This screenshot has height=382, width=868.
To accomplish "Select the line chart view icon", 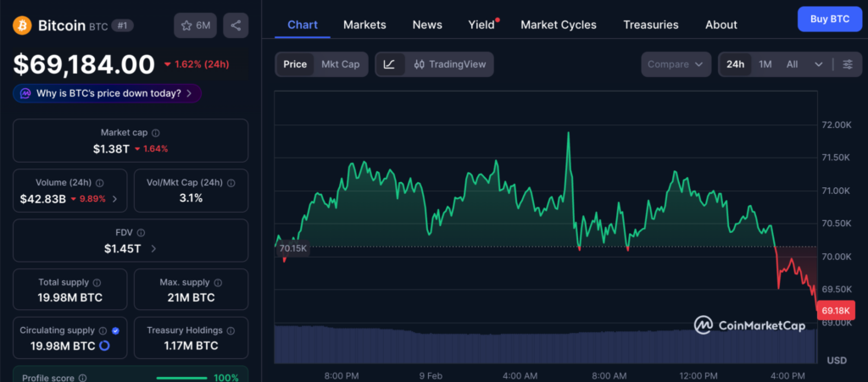I will pyautogui.click(x=389, y=64).
